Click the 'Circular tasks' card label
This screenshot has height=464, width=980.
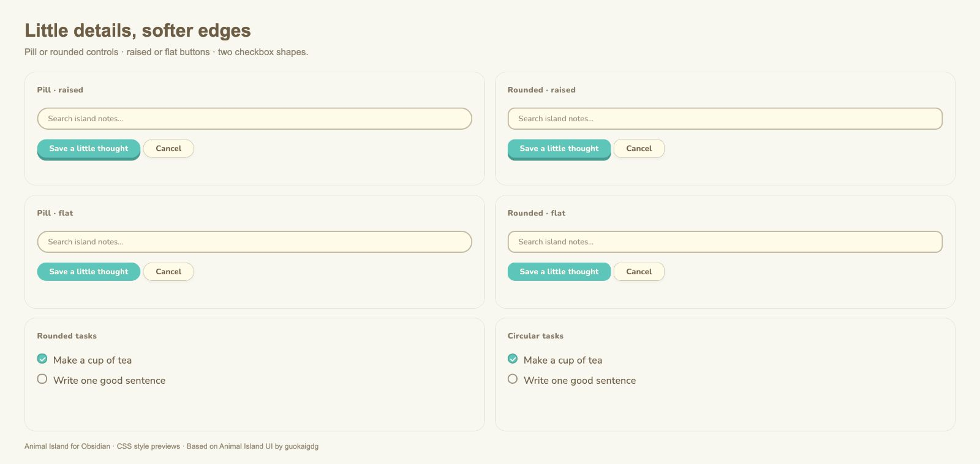[535, 336]
